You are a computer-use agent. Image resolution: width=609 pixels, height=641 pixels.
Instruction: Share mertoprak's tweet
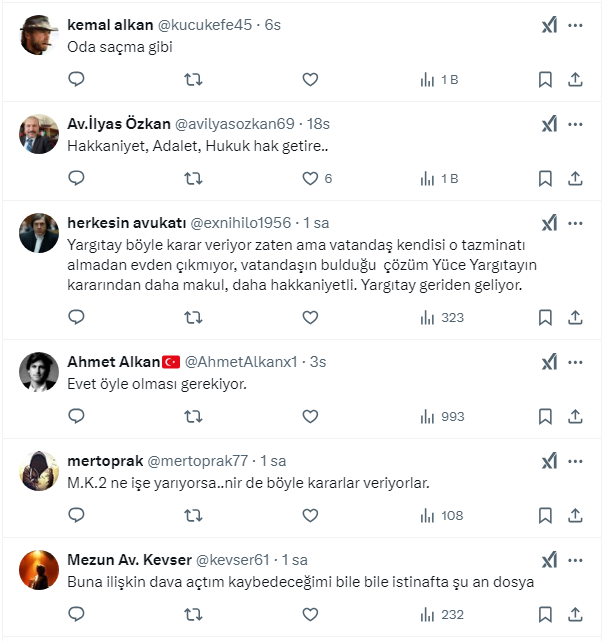click(x=575, y=515)
